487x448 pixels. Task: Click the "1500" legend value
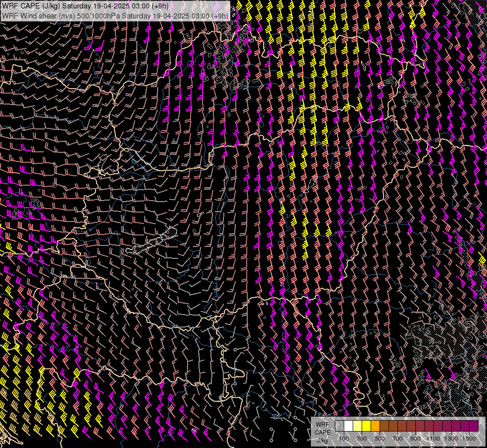point(469,439)
